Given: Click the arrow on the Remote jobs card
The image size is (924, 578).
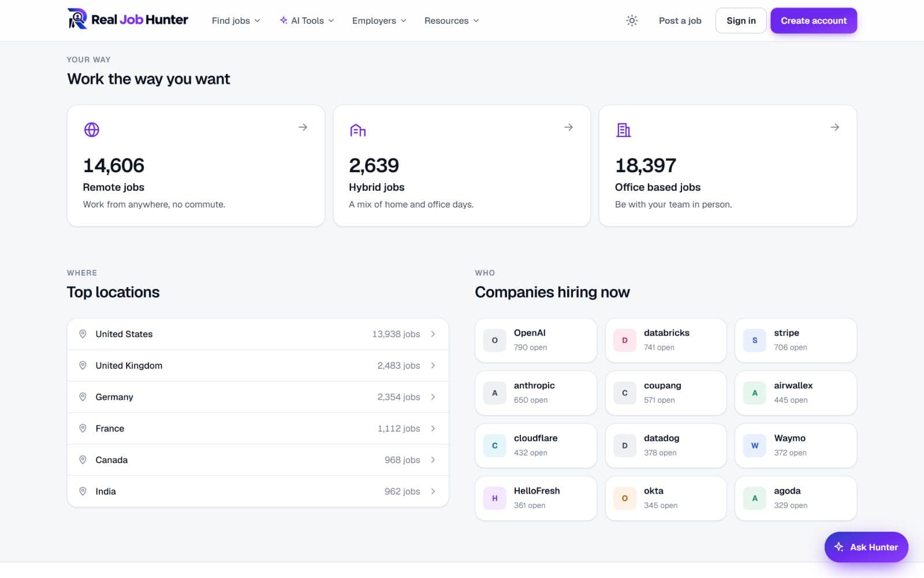Looking at the screenshot, I should (303, 127).
